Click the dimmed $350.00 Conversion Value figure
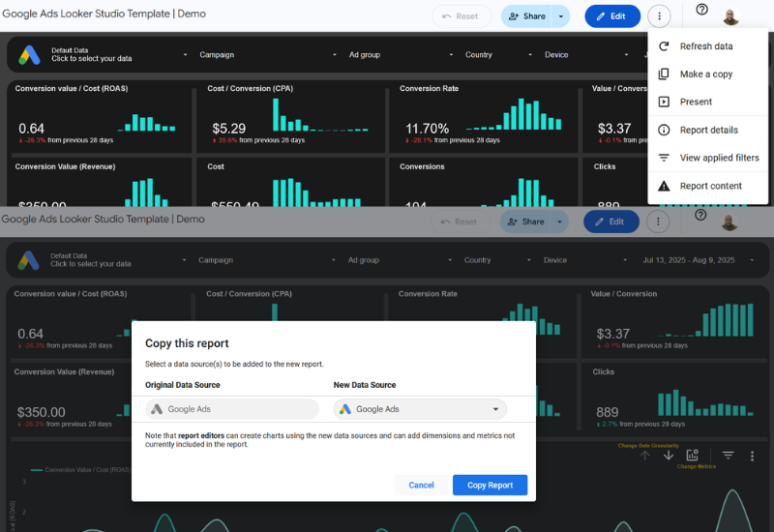The height and width of the screenshot is (532, 774). (x=41, y=412)
